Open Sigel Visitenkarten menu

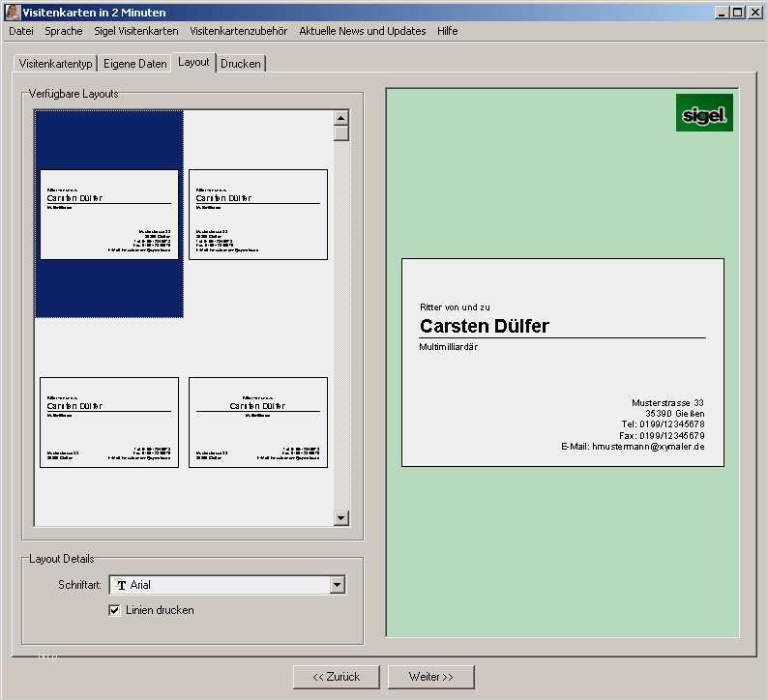tap(136, 31)
